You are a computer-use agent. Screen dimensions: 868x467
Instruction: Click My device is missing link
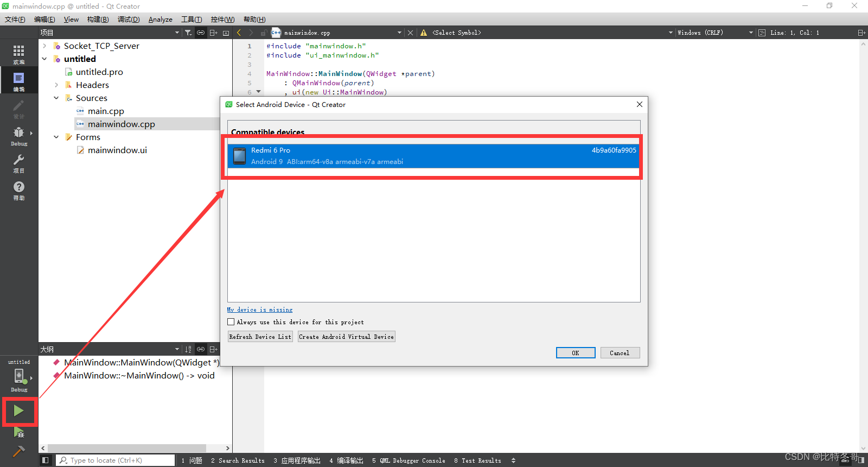coord(260,310)
